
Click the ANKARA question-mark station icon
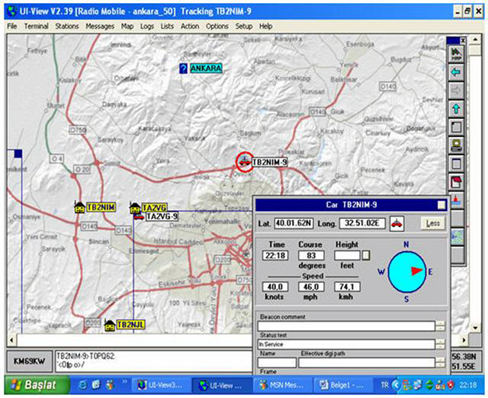point(183,69)
